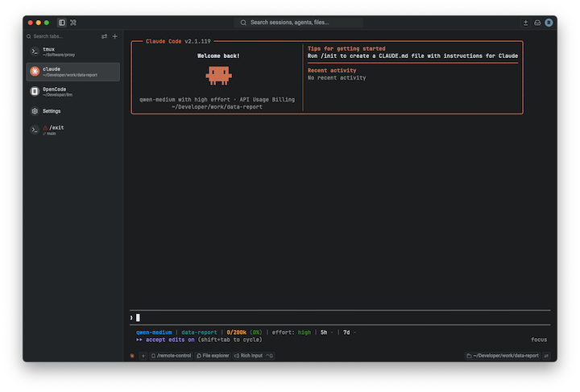580x392 pixels.
Task: Click the tmux terminal icon
Action: (x=35, y=52)
